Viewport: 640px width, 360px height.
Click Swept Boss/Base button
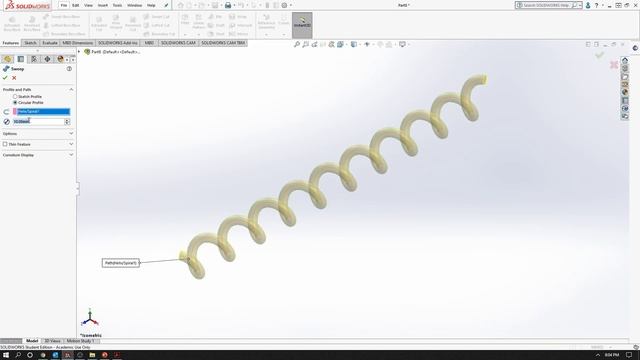coord(61,17)
